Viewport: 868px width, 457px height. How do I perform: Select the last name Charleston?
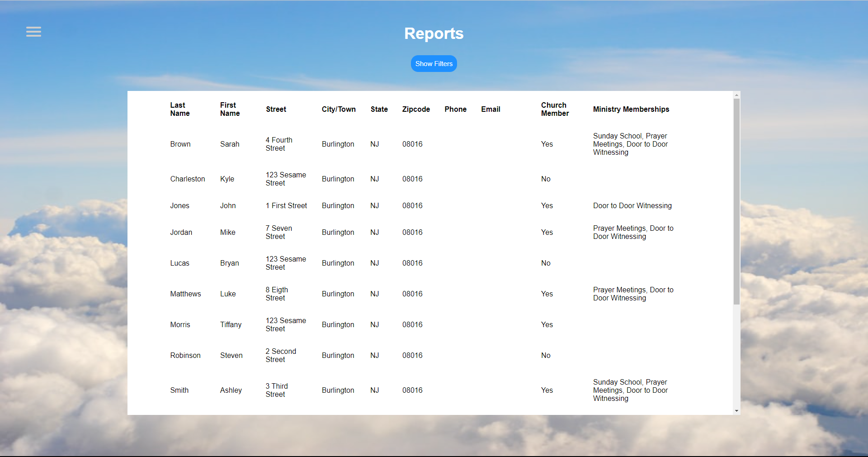point(188,179)
